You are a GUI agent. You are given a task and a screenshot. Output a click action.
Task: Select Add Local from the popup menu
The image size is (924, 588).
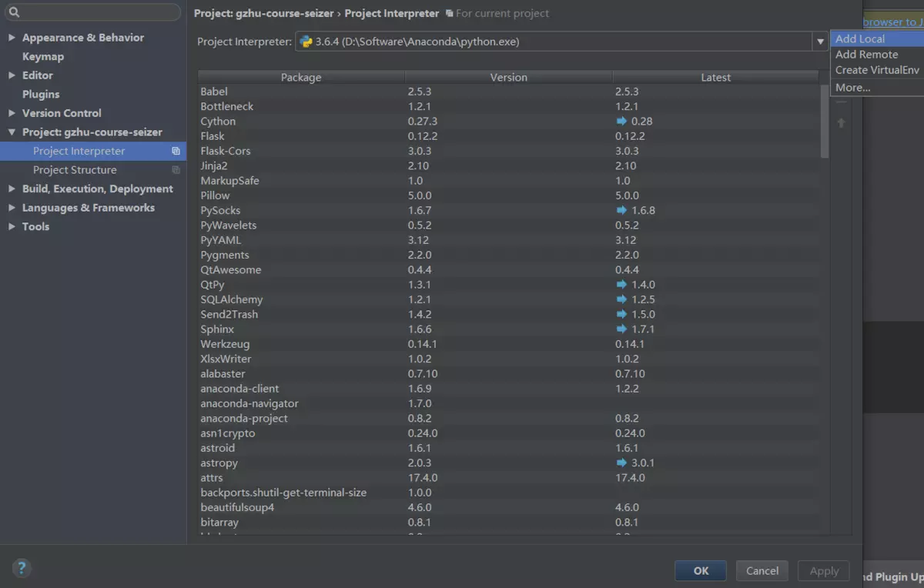[x=876, y=38]
